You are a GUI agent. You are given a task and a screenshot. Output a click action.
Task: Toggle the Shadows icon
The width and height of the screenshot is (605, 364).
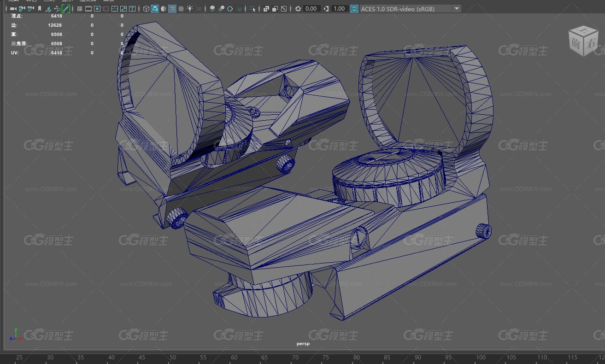(x=199, y=9)
